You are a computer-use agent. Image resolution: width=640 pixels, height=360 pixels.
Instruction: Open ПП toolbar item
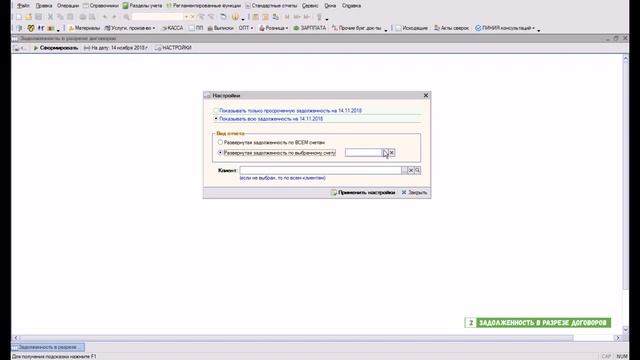(196, 28)
